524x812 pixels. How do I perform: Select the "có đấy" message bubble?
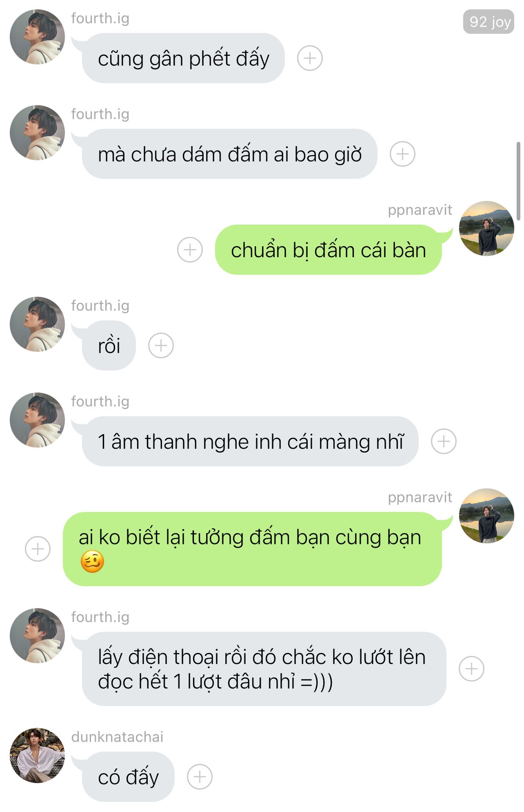point(128,776)
